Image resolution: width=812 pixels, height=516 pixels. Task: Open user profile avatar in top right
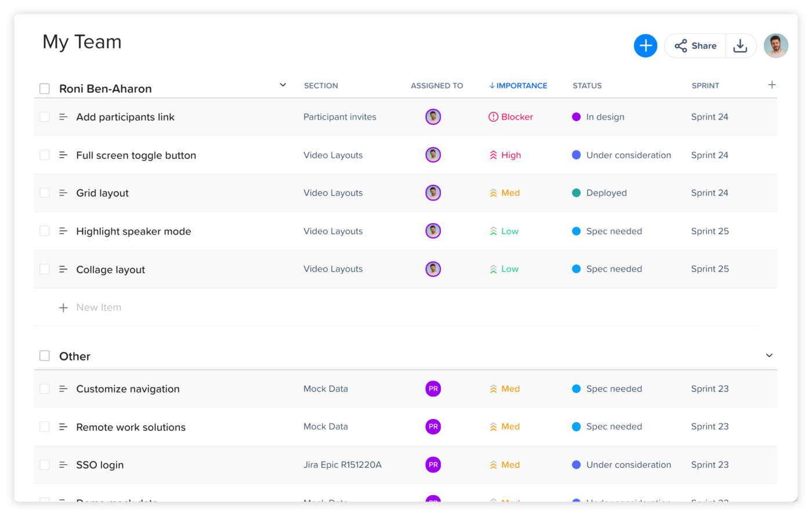[x=775, y=46]
